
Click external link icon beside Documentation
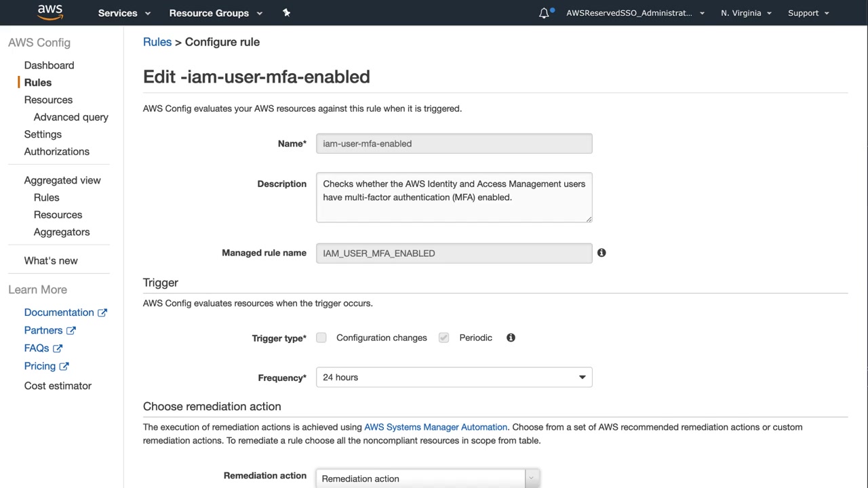[x=102, y=312]
